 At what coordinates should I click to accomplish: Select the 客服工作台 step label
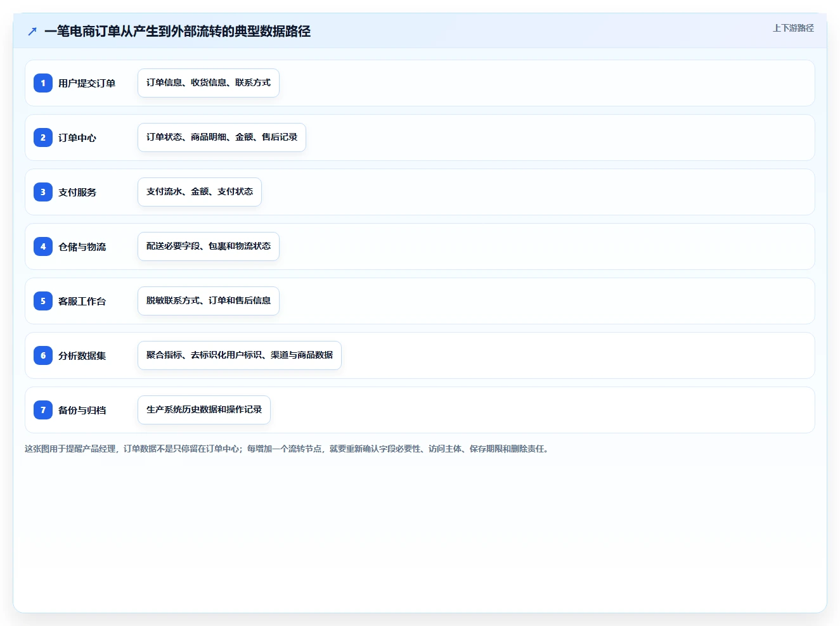[82, 301]
